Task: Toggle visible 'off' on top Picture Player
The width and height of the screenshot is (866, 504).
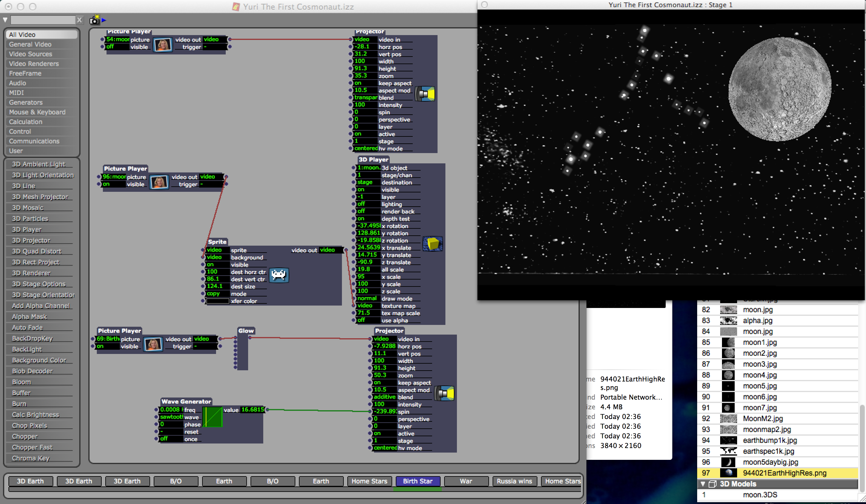Action: (117, 47)
